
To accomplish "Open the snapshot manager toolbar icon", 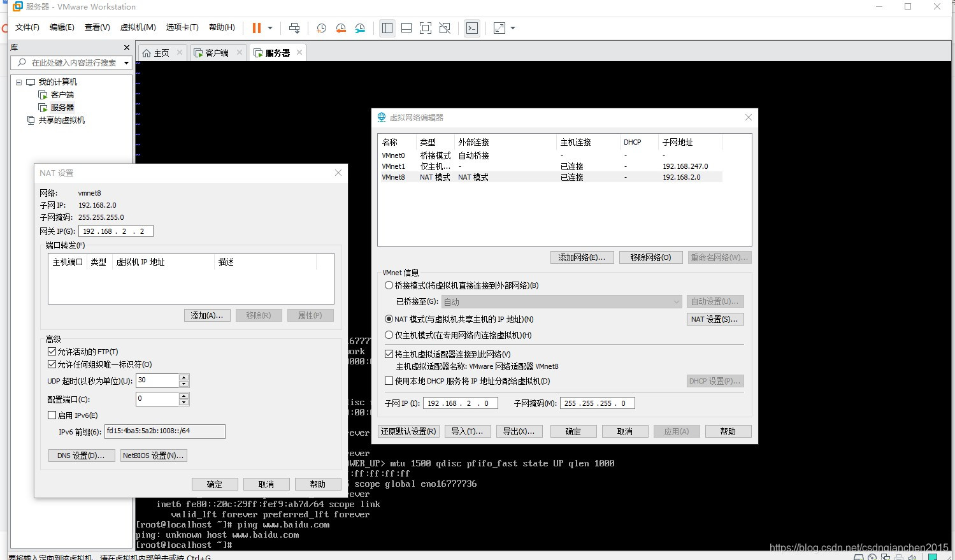I will pos(361,28).
